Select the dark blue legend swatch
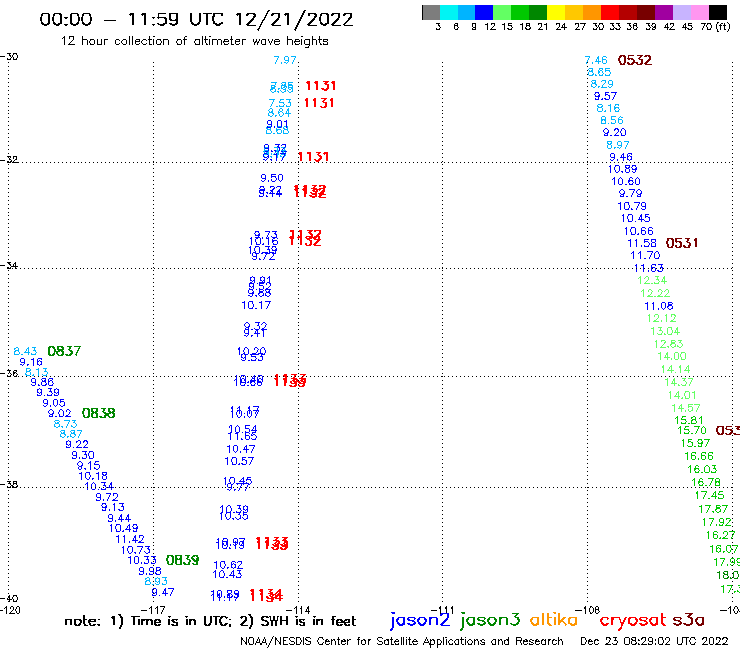The image size is (740, 650). 484,13
